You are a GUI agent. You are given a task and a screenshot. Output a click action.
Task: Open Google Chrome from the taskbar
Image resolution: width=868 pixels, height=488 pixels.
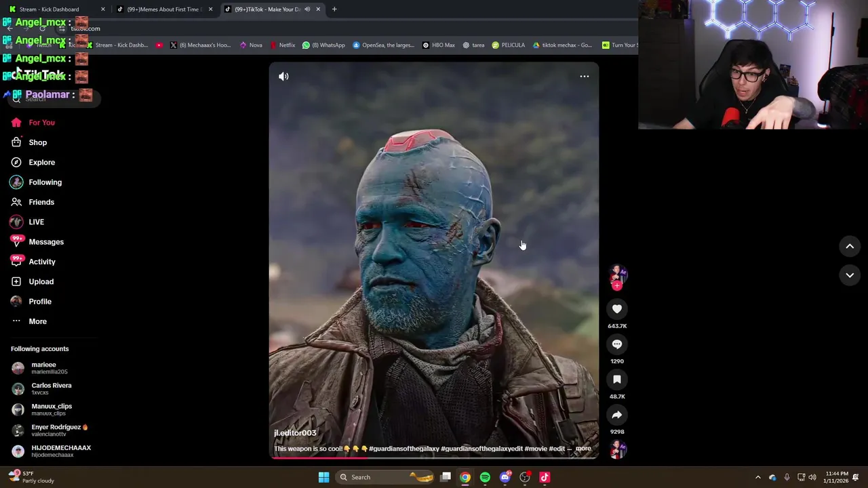(x=465, y=477)
